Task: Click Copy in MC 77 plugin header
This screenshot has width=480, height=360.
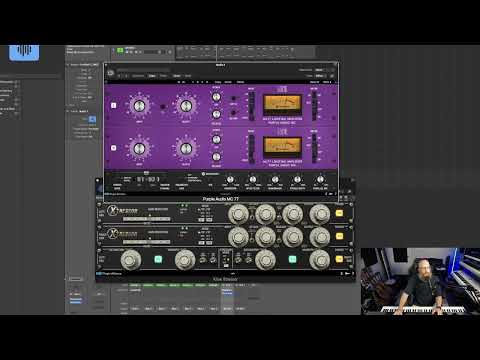Action: (x=152, y=76)
